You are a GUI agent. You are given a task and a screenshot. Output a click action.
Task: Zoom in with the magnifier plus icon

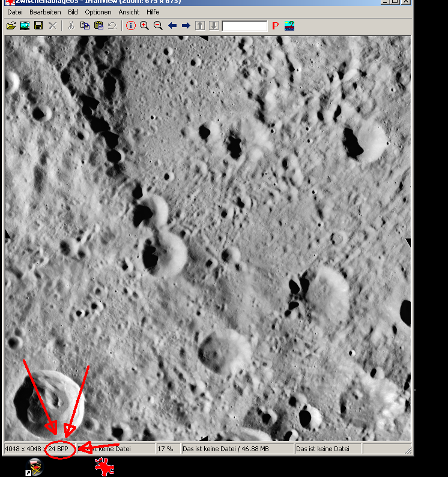coord(144,26)
